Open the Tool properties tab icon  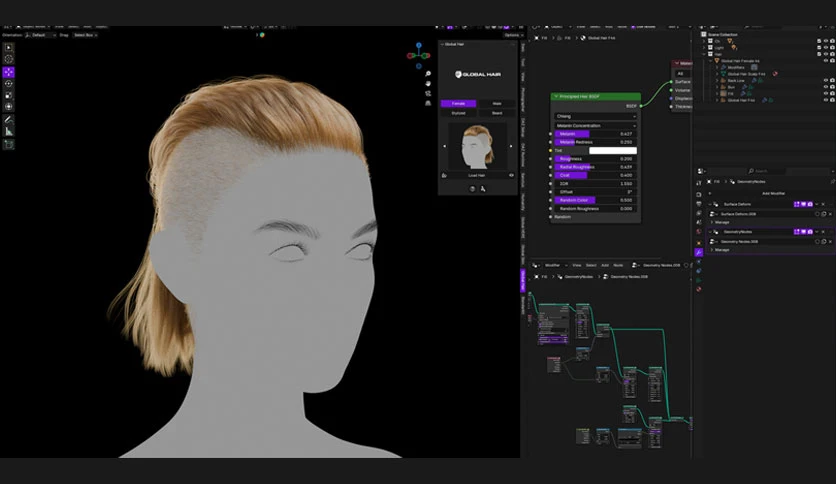point(698,183)
